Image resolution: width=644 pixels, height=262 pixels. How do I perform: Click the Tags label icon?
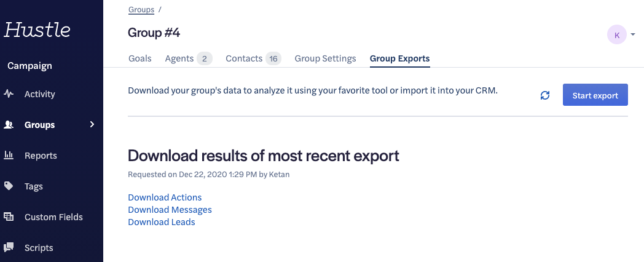(x=9, y=186)
